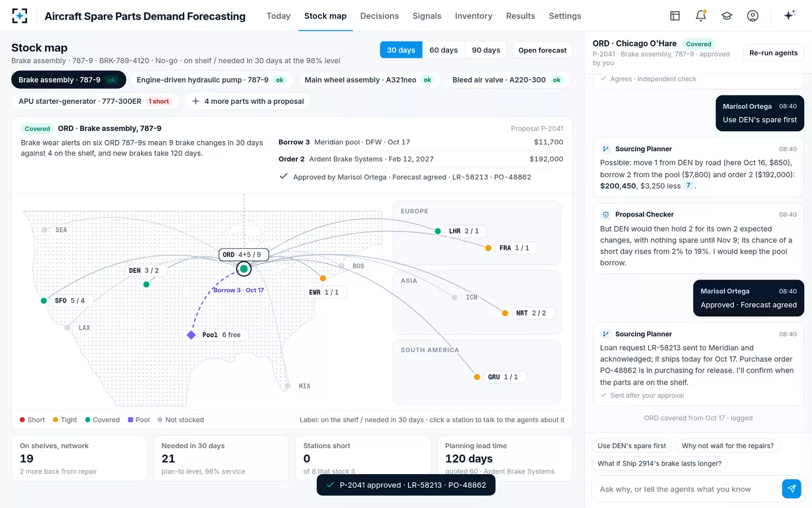Focus the 'Ask why, or tell the agents' input
Viewport: 812px width, 508px height.
[x=687, y=489]
